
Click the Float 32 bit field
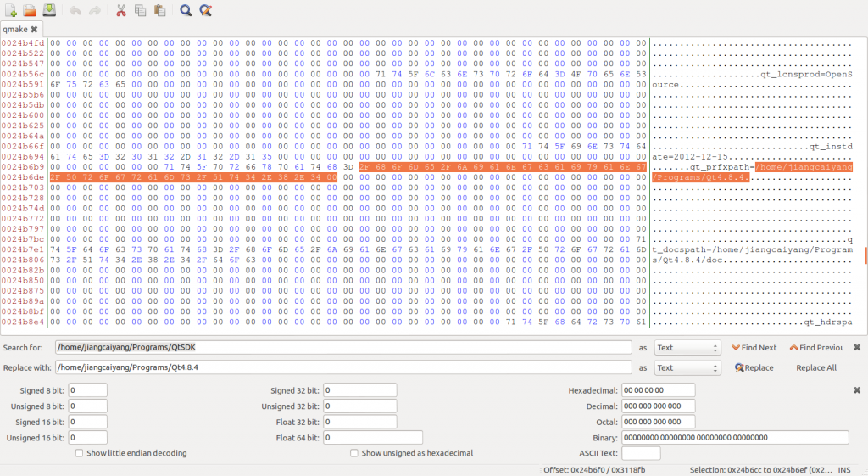point(359,422)
